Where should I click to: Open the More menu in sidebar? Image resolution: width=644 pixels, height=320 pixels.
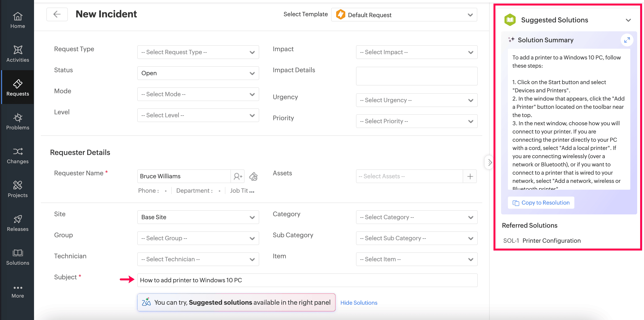tap(18, 291)
